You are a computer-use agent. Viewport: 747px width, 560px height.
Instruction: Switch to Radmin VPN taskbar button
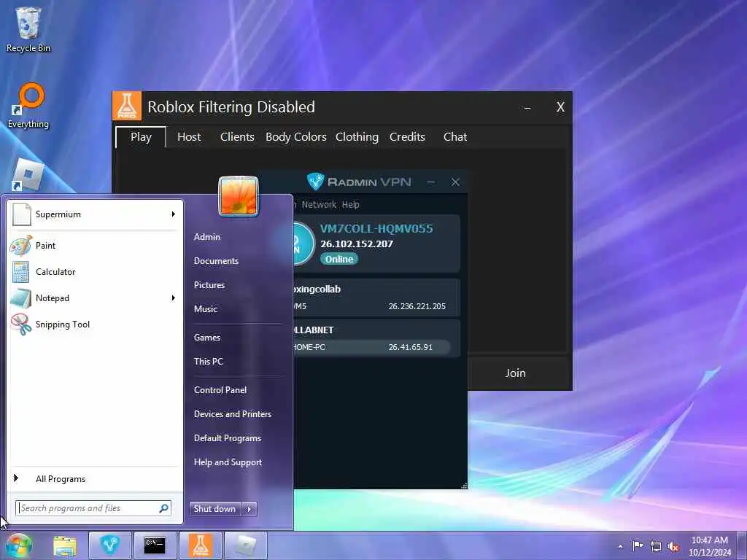(110, 545)
